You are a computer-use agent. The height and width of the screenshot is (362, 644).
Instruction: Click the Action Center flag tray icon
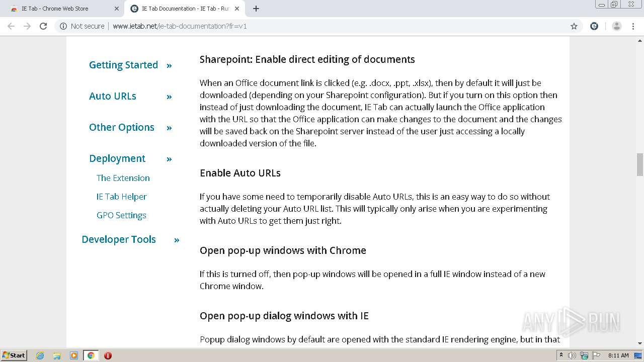pyautogui.click(x=596, y=355)
